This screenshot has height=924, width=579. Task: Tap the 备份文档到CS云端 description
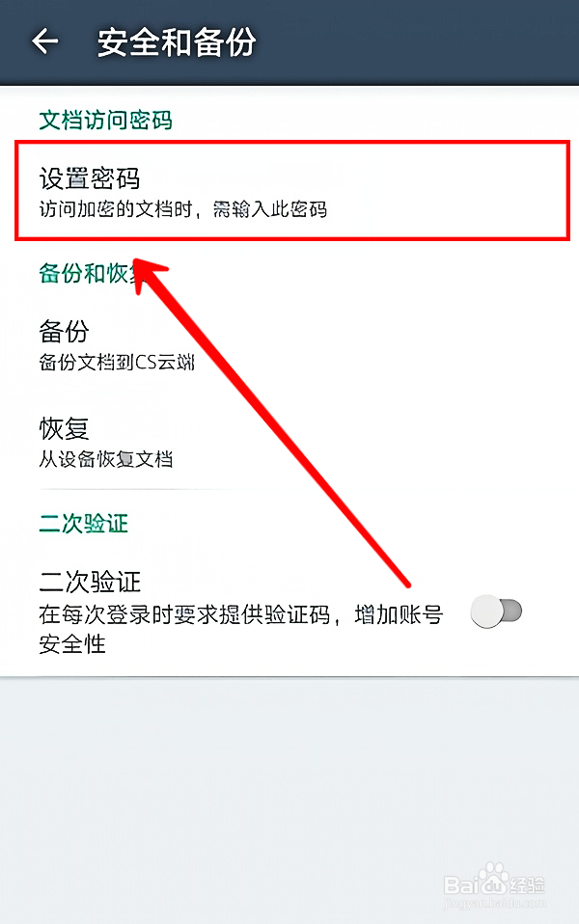[117, 362]
